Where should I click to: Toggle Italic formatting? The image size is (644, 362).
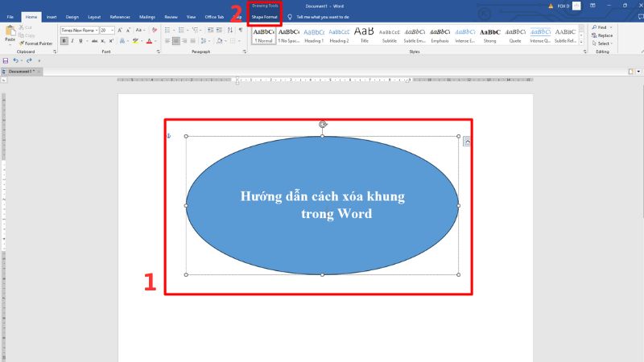[x=74, y=41]
